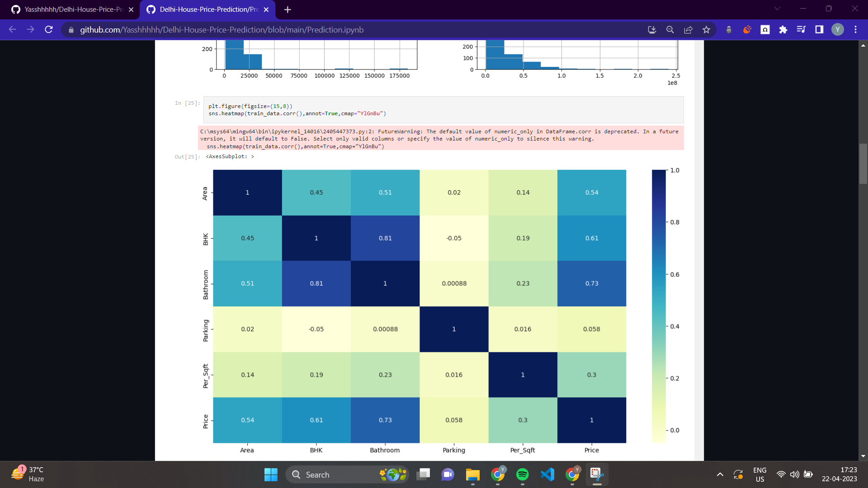868x488 pixels.
Task: Toggle bookmark star for this page
Action: pos(706,29)
